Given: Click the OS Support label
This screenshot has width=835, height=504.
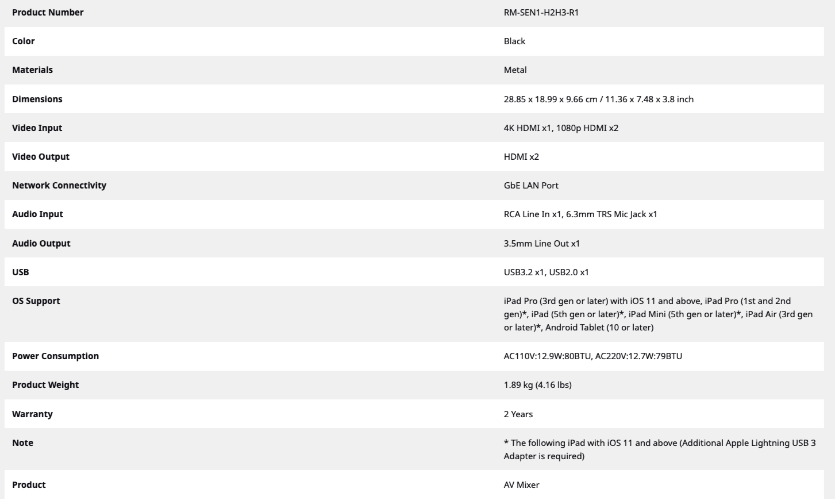Looking at the screenshot, I should 36,301.
